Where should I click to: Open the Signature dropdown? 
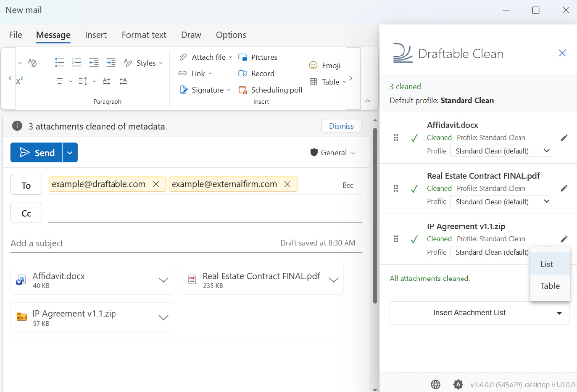click(229, 90)
